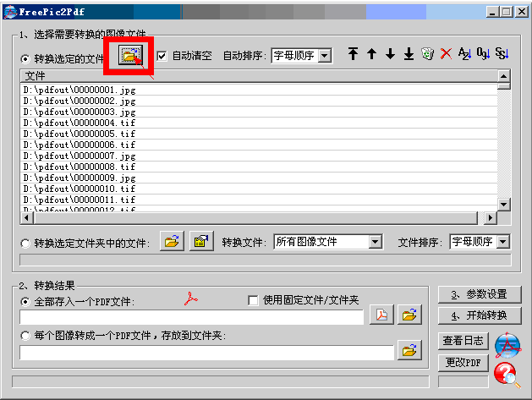
Task: Sort files numerically with 09 icon
Action: (x=483, y=53)
